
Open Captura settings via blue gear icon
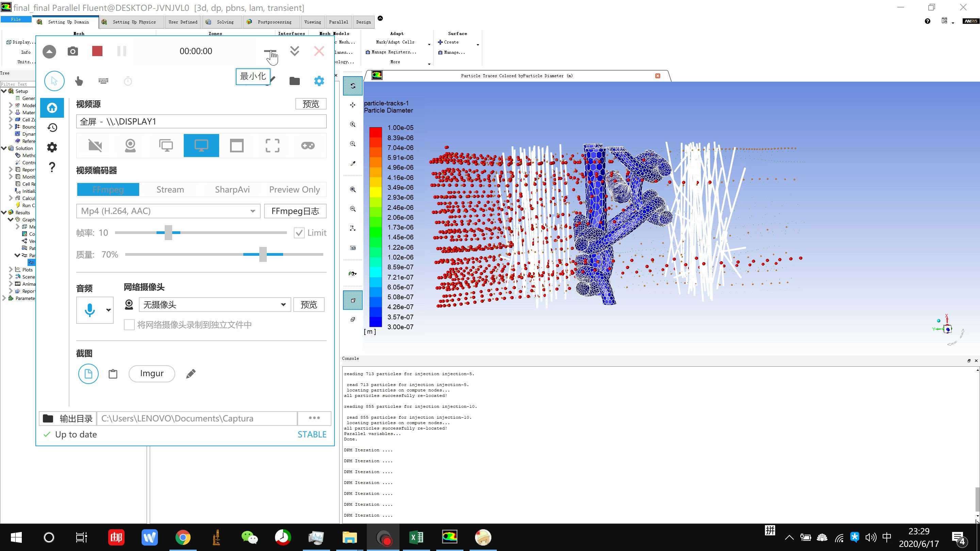click(319, 81)
